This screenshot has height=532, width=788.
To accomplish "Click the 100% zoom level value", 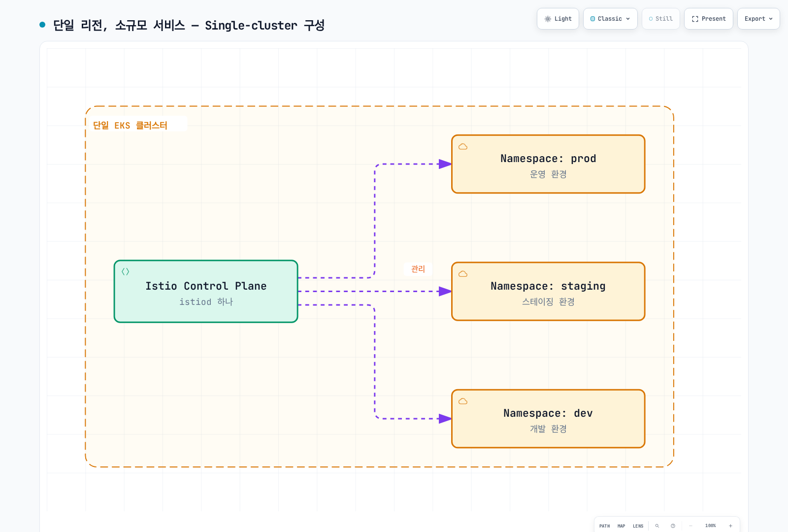I will tap(710, 526).
